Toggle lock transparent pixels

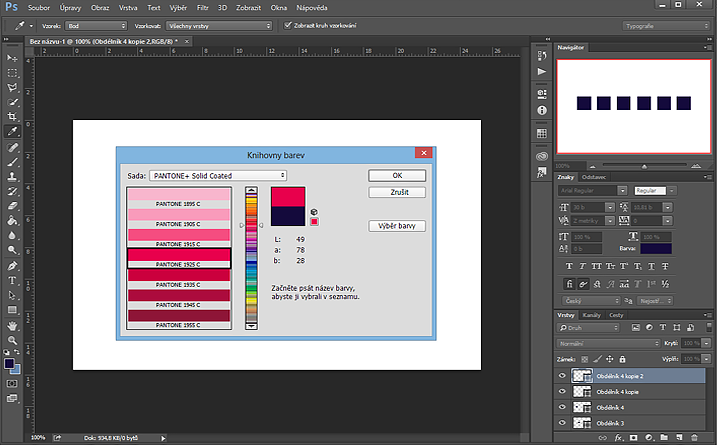click(585, 359)
